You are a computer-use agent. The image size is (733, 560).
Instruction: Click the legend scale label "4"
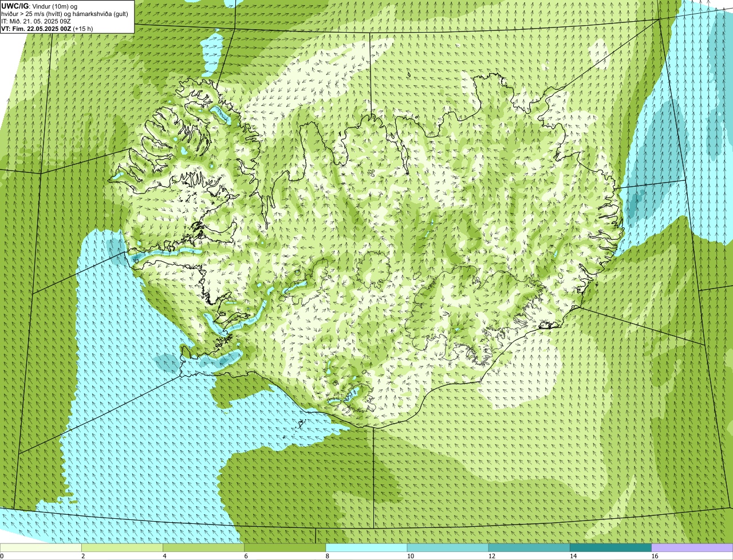coord(164,556)
